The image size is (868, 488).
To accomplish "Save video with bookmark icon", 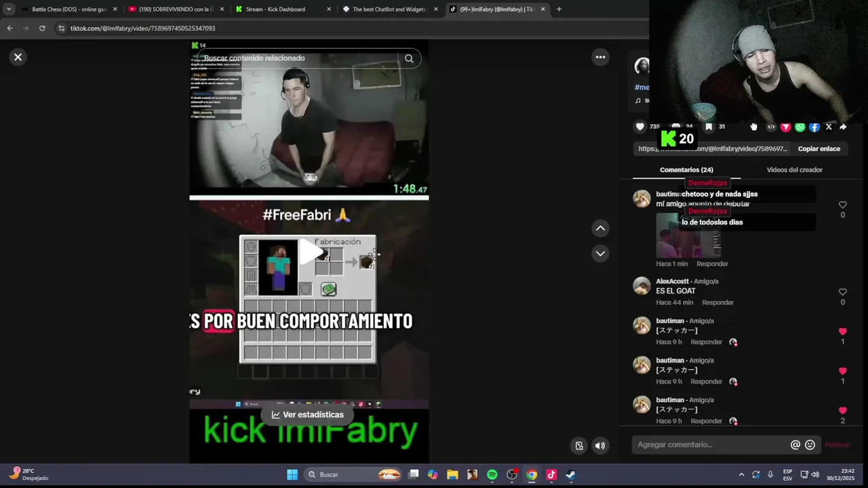I will [x=709, y=127].
